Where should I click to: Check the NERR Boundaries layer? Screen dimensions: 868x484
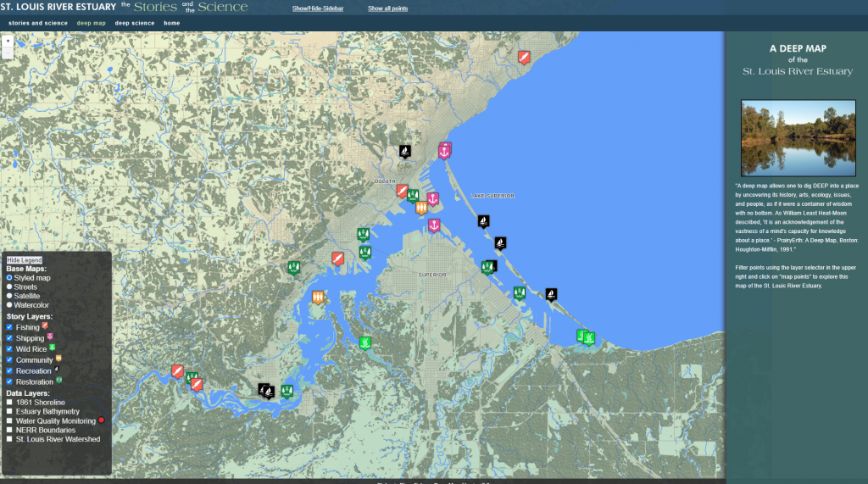[x=9, y=430]
